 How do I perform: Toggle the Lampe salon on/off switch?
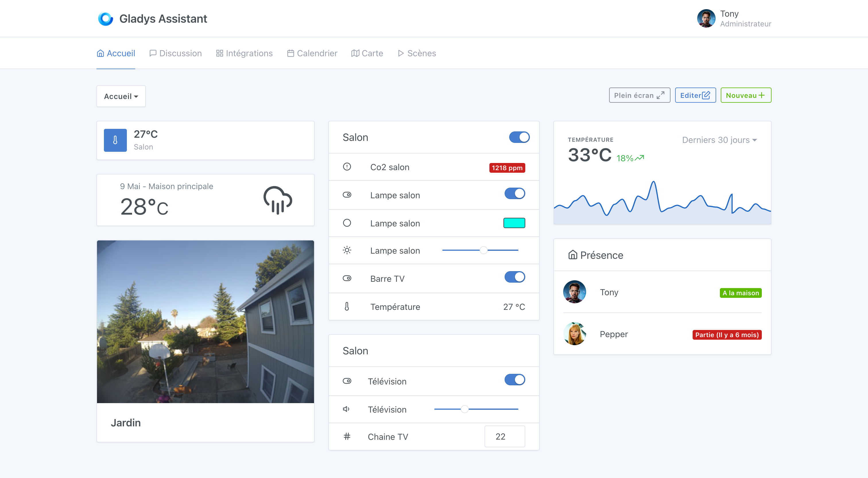click(515, 193)
